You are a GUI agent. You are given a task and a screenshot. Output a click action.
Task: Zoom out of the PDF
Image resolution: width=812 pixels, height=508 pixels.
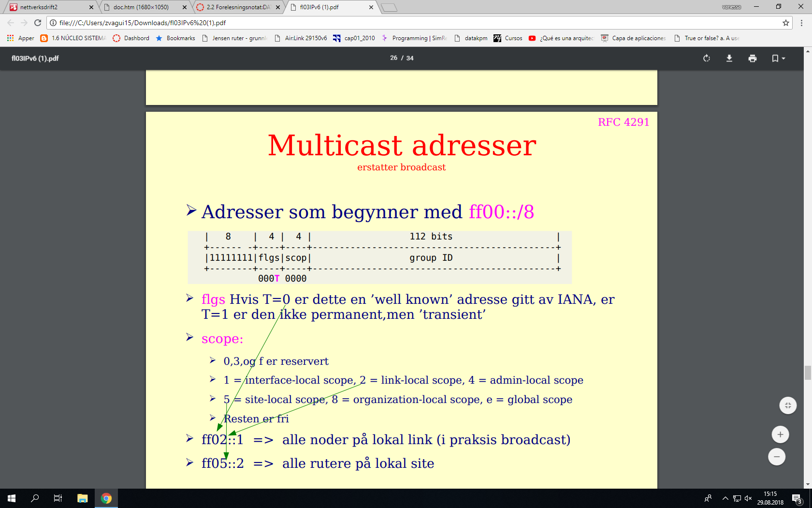(777, 457)
